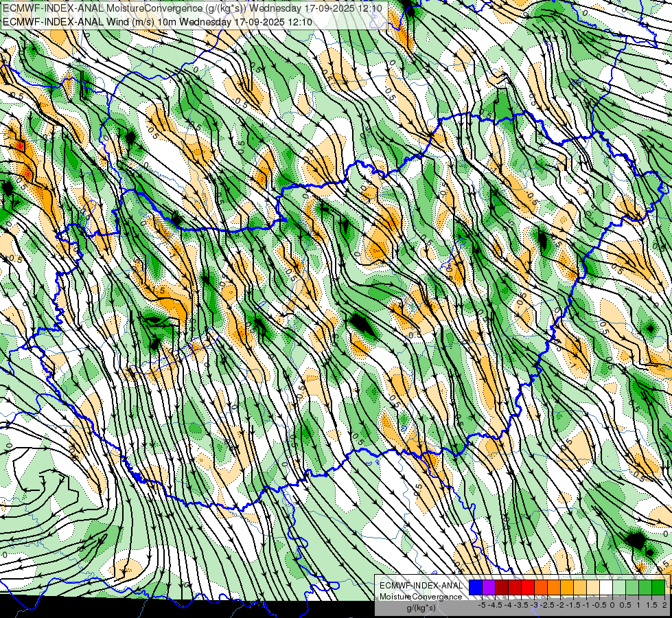Viewport: 672px width, 618px height.
Task: Click the 0 tick label on the legend scale
Action: [x=612, y=605]
